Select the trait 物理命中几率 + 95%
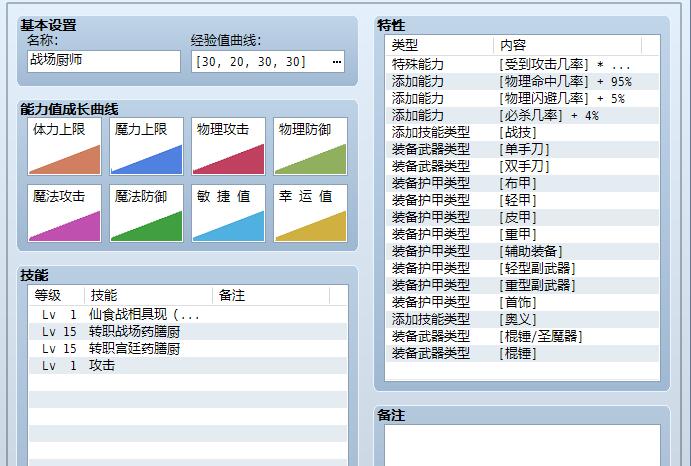 coord(522,82)
